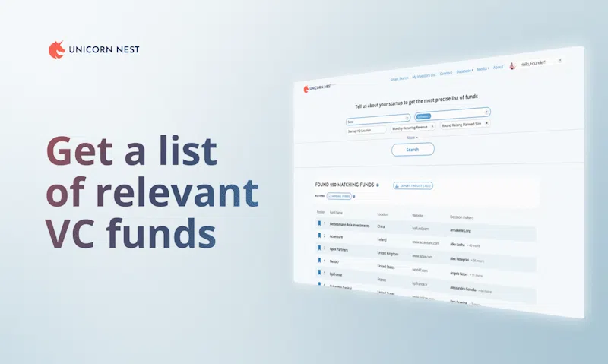Click Export the List button

[413, 185]
